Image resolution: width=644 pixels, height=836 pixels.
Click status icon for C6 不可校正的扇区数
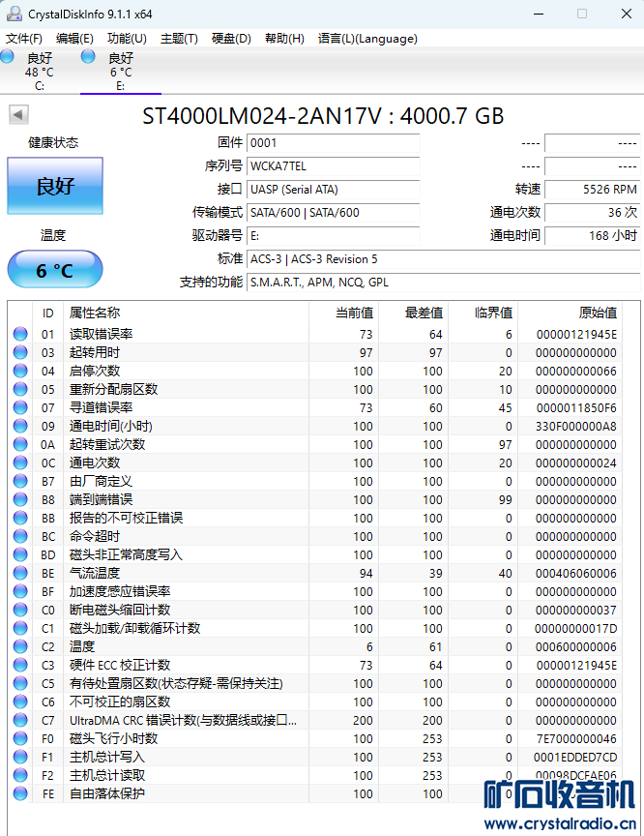pyautogui.click(x=20, y=702)
